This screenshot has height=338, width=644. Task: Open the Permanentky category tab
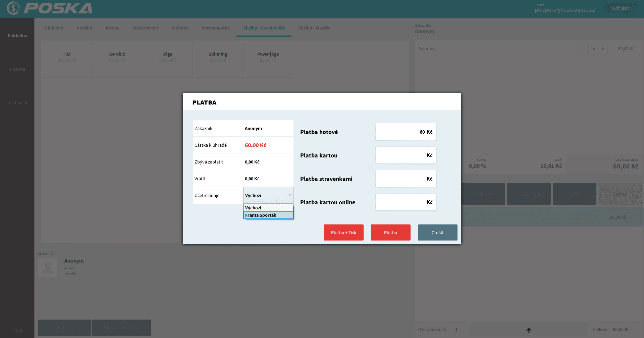tap(216, 28)
